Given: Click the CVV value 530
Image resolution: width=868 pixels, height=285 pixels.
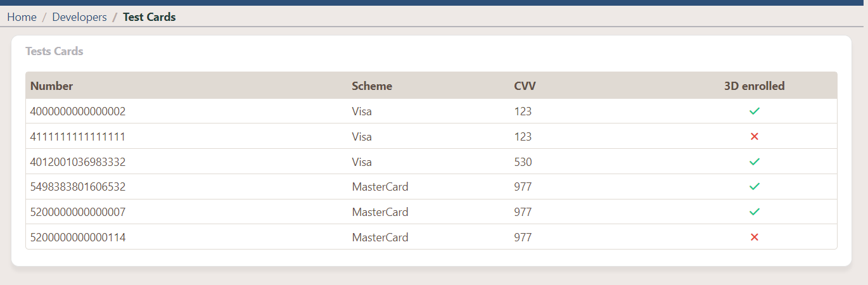Looking at the screenshot, I should click(x=523, y=162).
